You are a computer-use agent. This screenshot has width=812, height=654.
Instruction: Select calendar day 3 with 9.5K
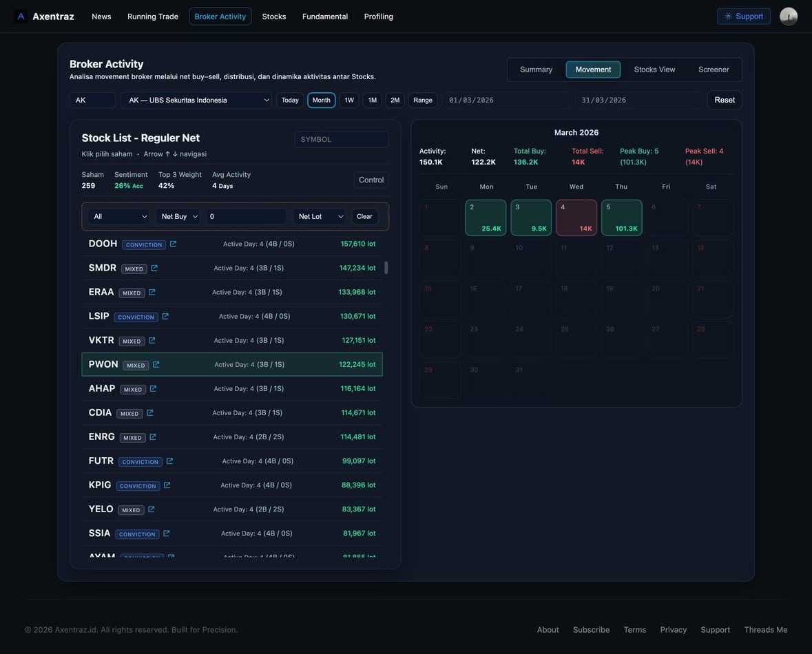(531, 218)
